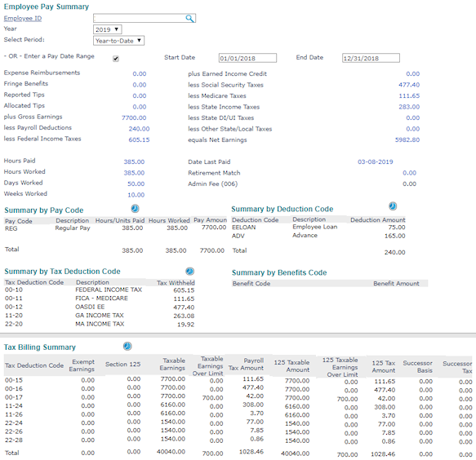Click the Days Worked value 50.00
476x460 pixels.
coord(136,184)
